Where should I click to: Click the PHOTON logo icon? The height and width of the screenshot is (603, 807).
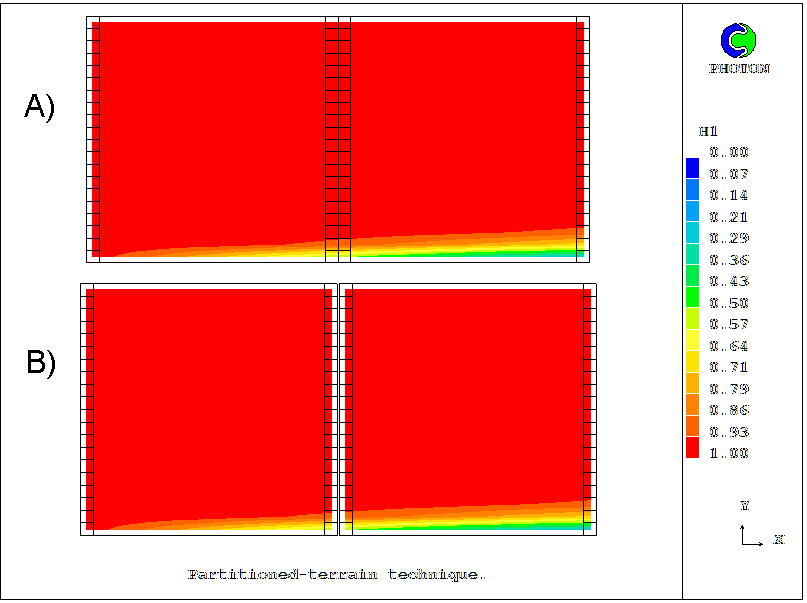tap(739, 40)
